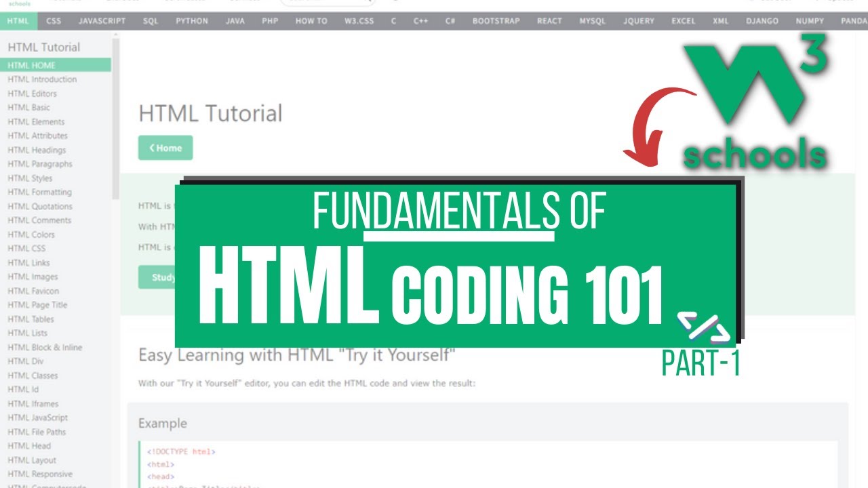
Task: Open HTML CSS lesson
Action: [x=27, y=249]
